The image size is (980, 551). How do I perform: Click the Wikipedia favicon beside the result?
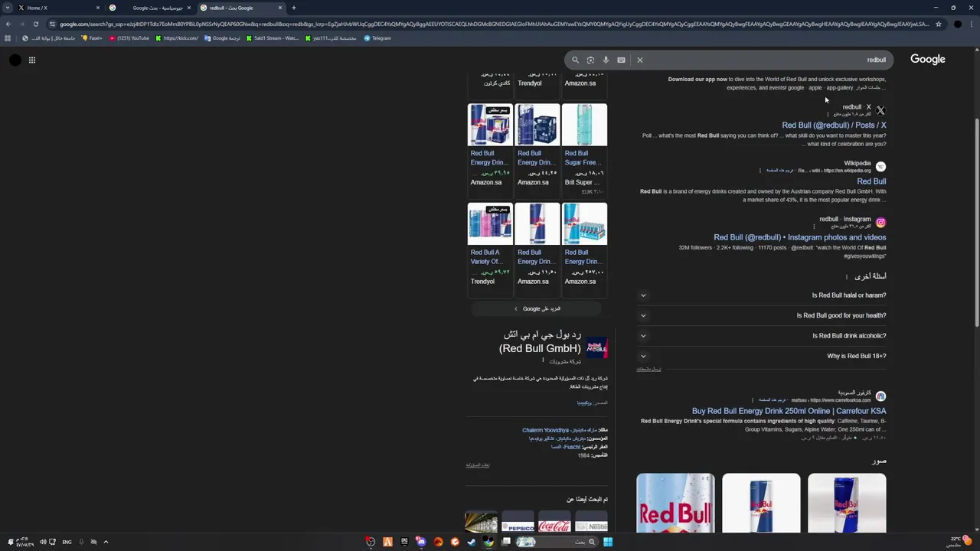coord(880,167)
